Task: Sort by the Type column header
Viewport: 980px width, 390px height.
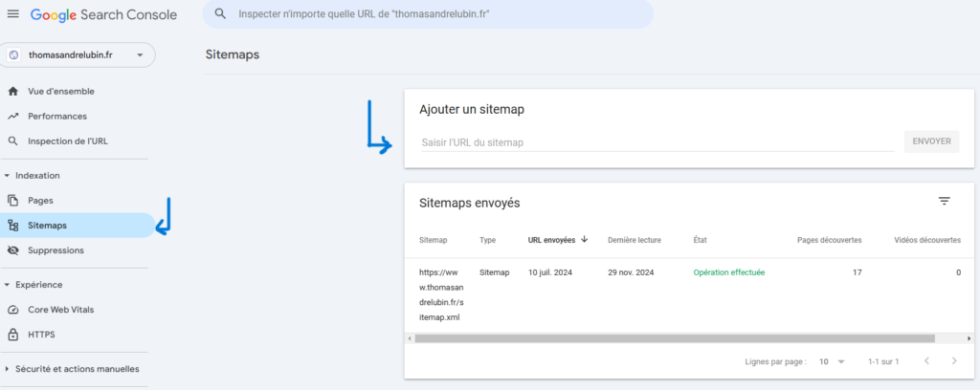Action: [487, 240]
